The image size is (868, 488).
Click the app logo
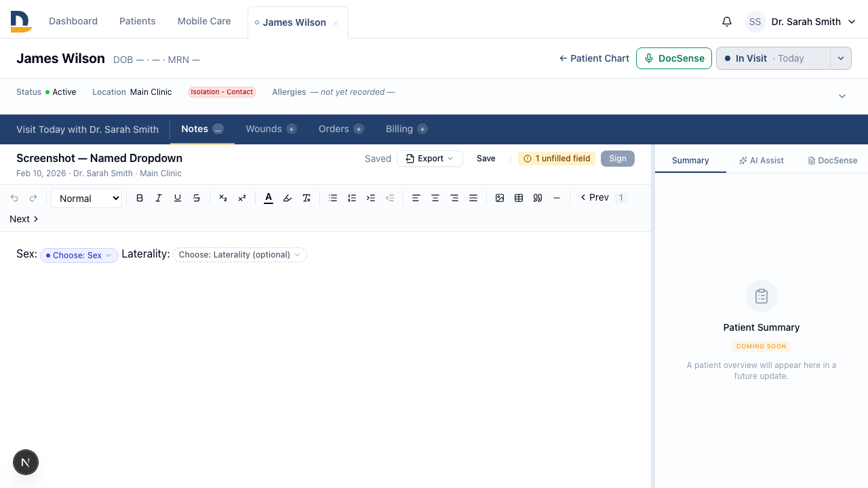tap(21, 22)
